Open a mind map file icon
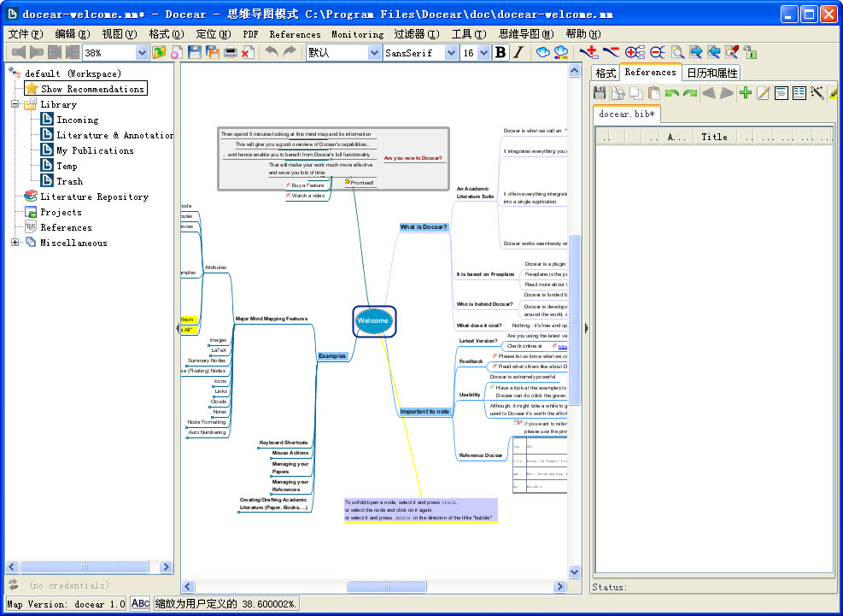Viewport: 843px width, 616px height. [159, 52]
